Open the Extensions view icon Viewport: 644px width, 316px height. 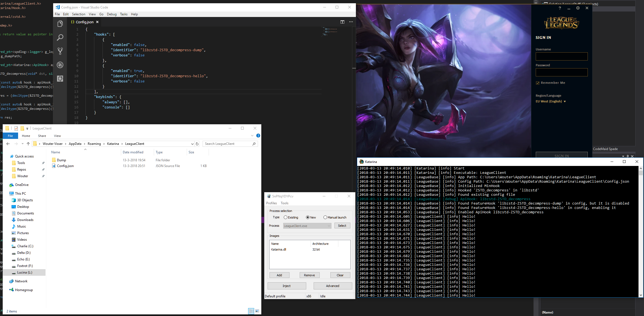[60, 79]
